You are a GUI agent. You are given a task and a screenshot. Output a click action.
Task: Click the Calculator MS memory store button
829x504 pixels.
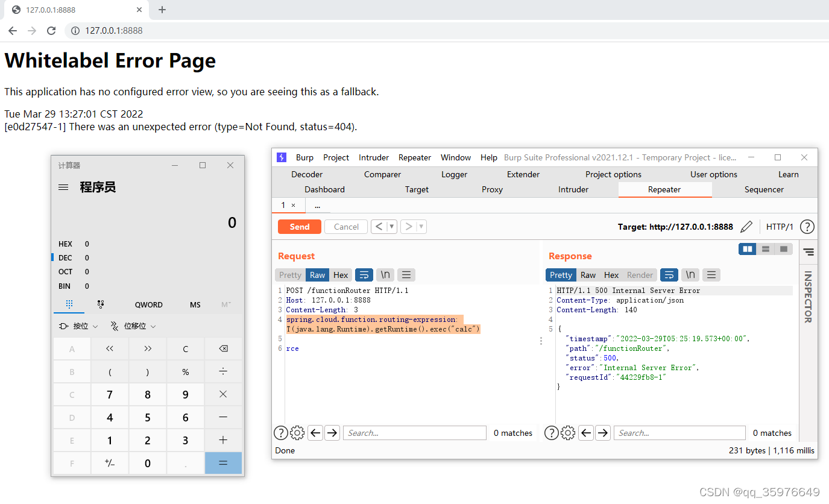point(195,304)
